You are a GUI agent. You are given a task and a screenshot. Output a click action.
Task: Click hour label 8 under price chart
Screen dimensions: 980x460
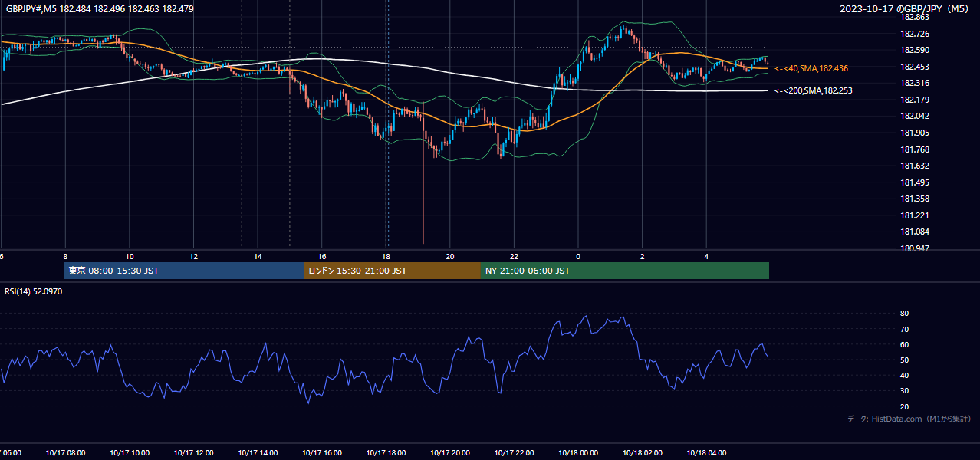[x=65, y=256]
